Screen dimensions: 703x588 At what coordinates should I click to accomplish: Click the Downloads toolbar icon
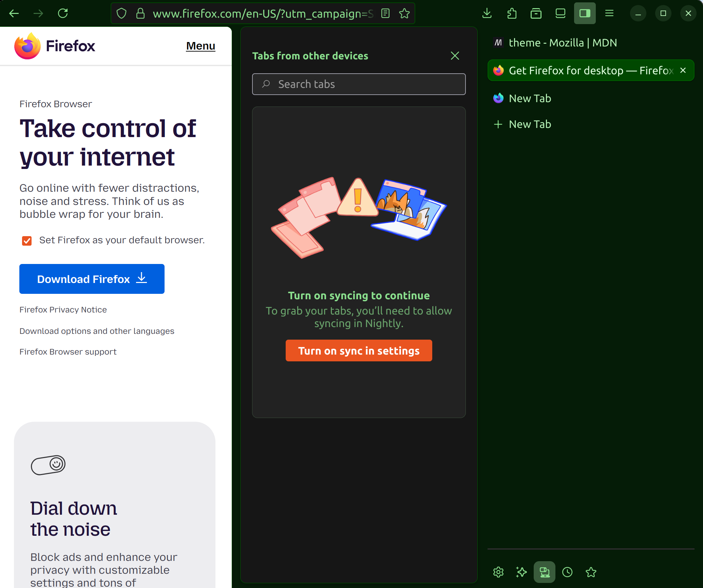point(487,14)
